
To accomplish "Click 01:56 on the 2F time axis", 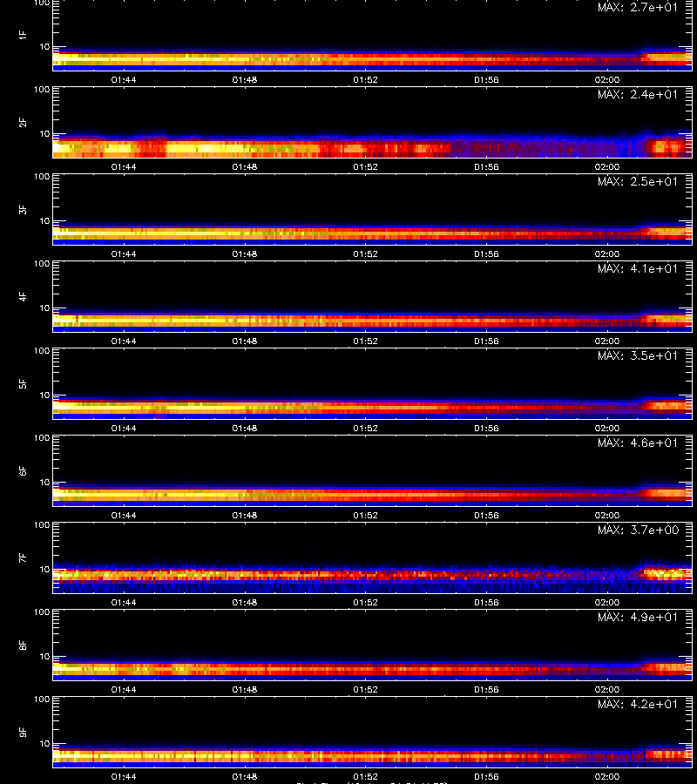I will coord(486,167).
